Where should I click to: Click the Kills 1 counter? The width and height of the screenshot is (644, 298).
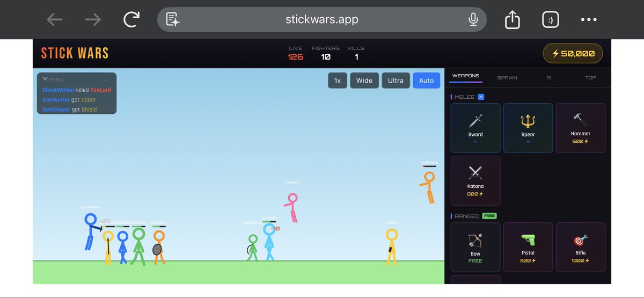click(356, 53)
